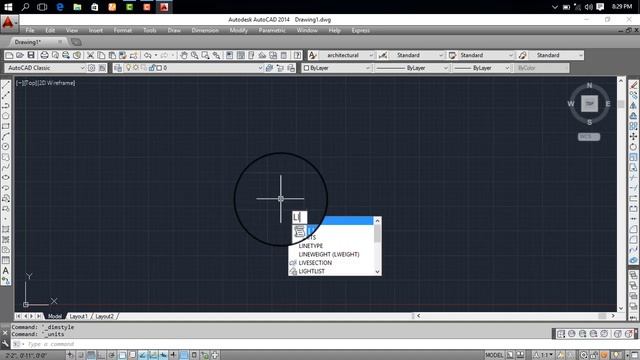This screenshot has height=360, width=640.
Task: Click the Move tool in Modify toolbar
Action: pyautogui.click(x=633, y=136)
